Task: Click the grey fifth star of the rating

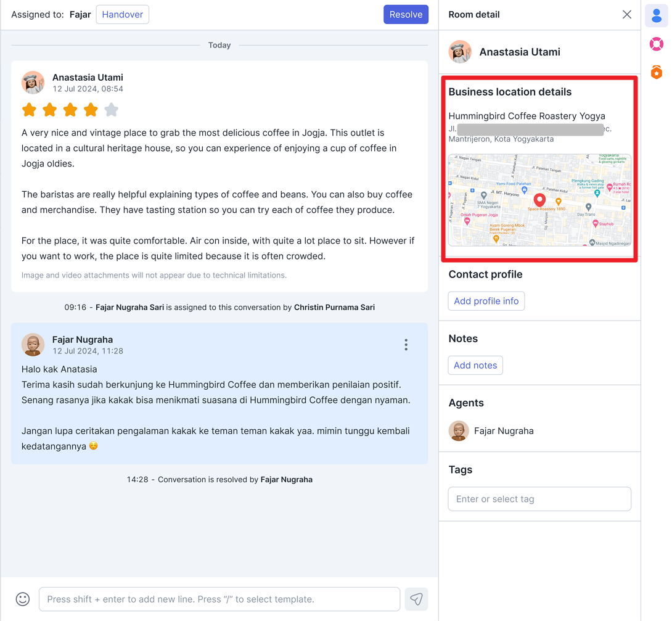Action: (112, 110)
